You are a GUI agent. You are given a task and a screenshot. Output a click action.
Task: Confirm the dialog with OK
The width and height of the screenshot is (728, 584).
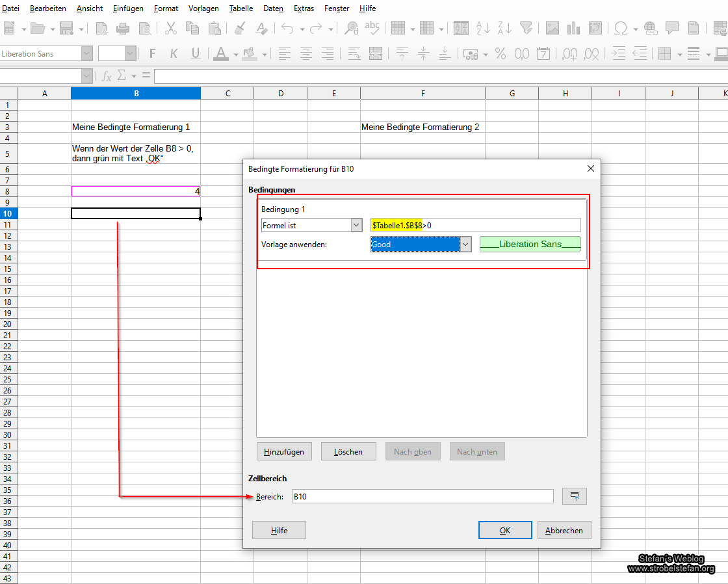click(x=505, y=529)
